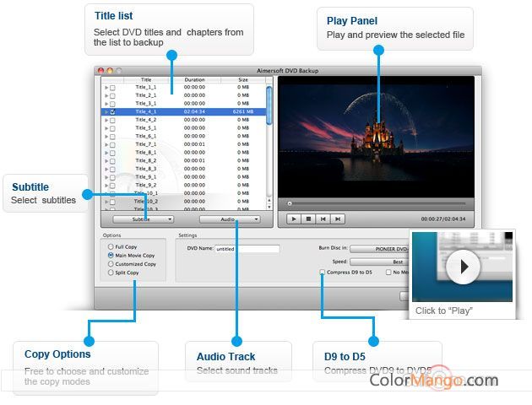532x405 pixels.
Task: Select the Split Copy radio button
Action: coord(111,273)
